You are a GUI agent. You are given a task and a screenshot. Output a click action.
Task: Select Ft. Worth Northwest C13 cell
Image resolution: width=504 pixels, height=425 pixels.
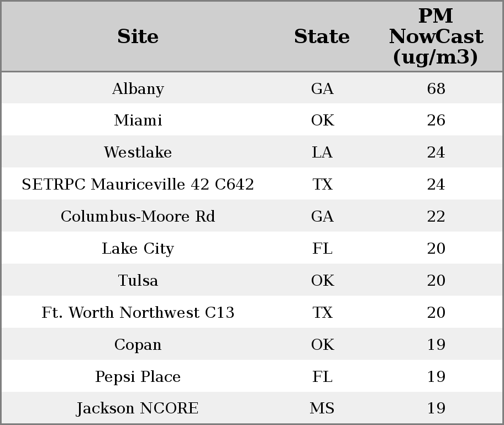click(138, 313)
